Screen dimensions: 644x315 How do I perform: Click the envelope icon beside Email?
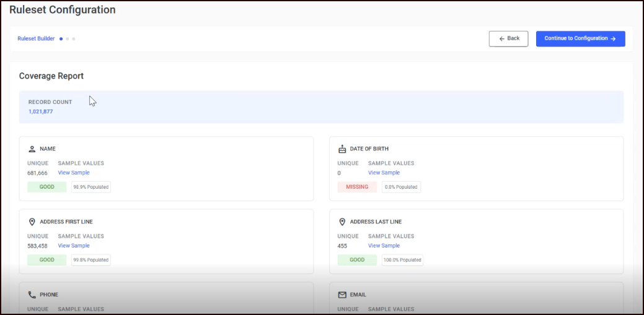(x=342, y=295)
